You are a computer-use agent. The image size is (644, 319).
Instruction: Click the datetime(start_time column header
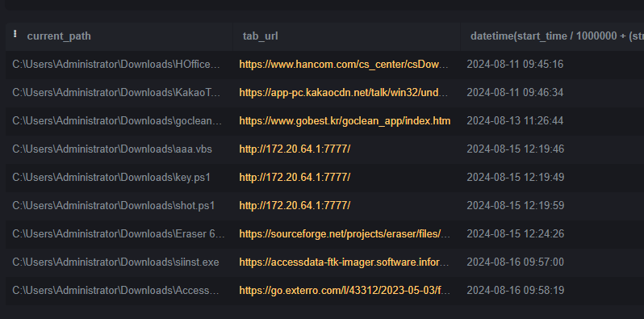point(557,36)
